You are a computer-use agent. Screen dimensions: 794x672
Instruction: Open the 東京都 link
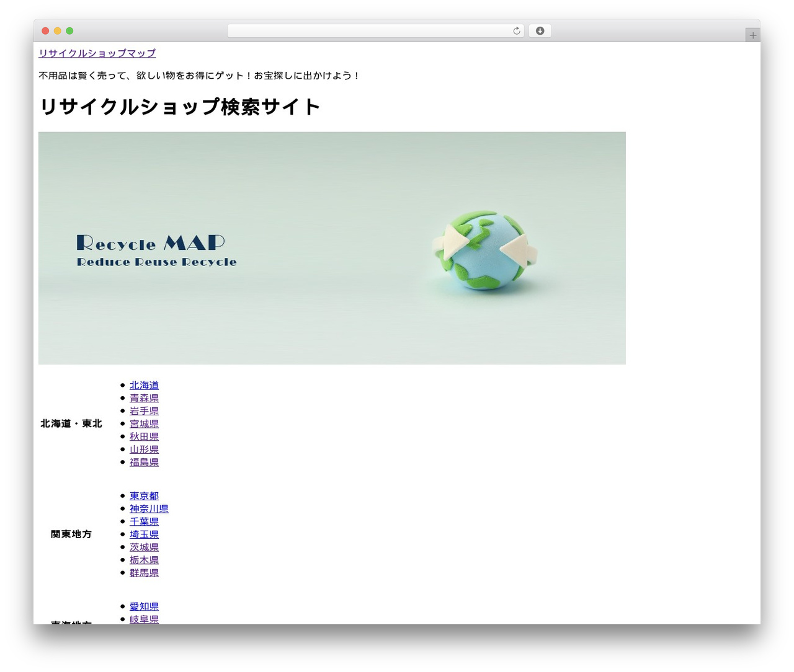[144, 496]
